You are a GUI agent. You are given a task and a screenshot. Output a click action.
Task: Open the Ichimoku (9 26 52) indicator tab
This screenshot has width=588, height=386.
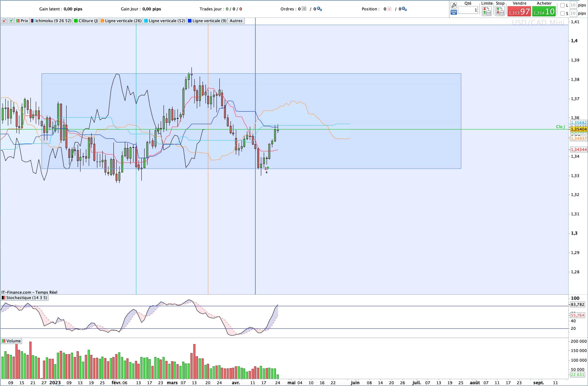[x=51, y=21]
